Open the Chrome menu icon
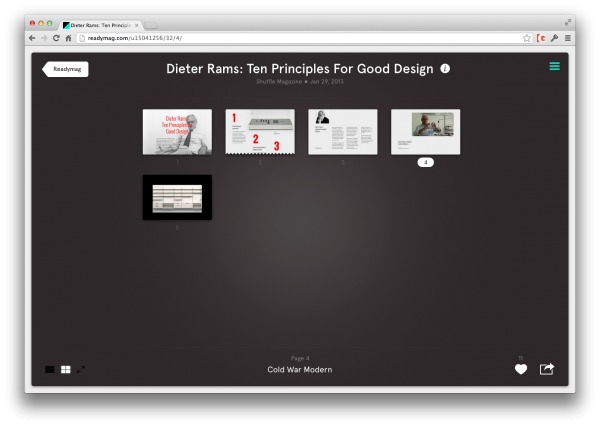The width and height of the screenshot is (600, 427). (568, 38)
